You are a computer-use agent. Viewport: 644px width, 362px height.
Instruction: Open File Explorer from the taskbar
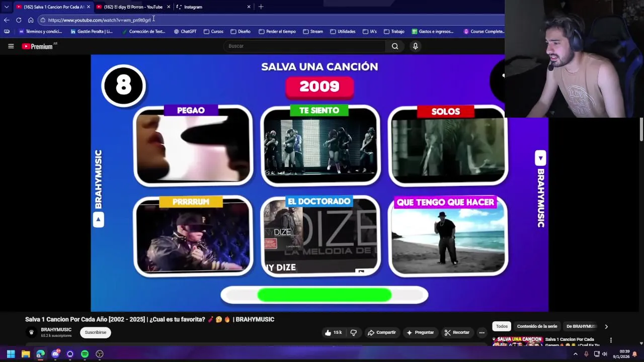pos(26,354)
